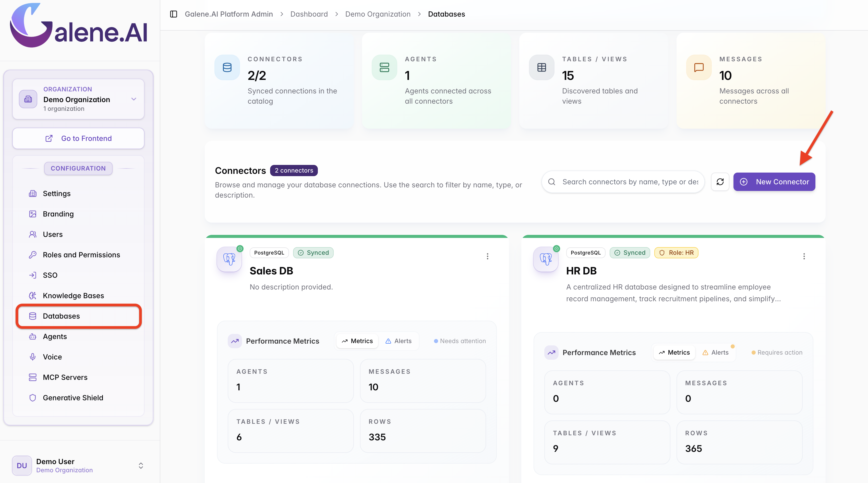Toggle the sidebar panel icon
Screen dimensions: 868x483
(x=174, y=14)
